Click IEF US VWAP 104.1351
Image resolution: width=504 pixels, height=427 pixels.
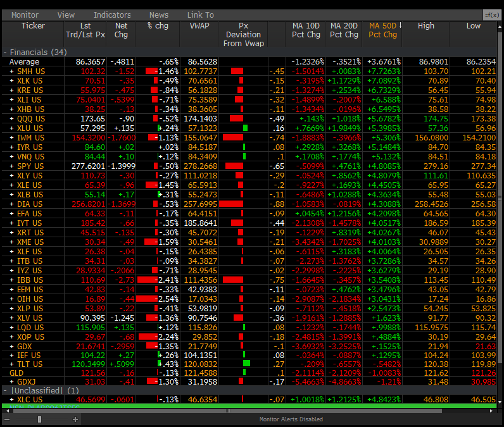201,356
